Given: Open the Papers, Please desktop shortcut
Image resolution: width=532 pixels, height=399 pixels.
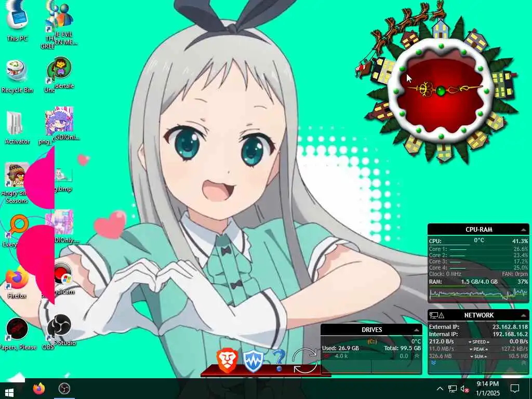Looking at the screenshot, I should [17, 333].
